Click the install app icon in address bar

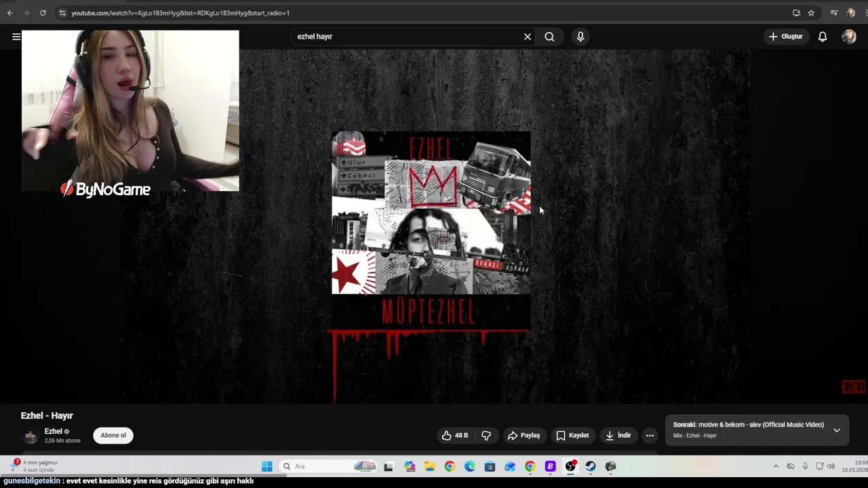(x=796, y=13)
